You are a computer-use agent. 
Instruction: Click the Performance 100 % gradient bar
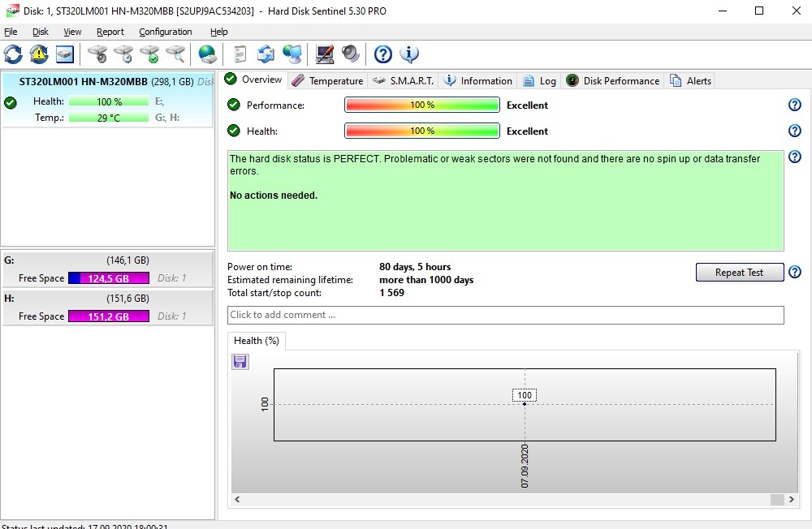[x=422, y=105]
